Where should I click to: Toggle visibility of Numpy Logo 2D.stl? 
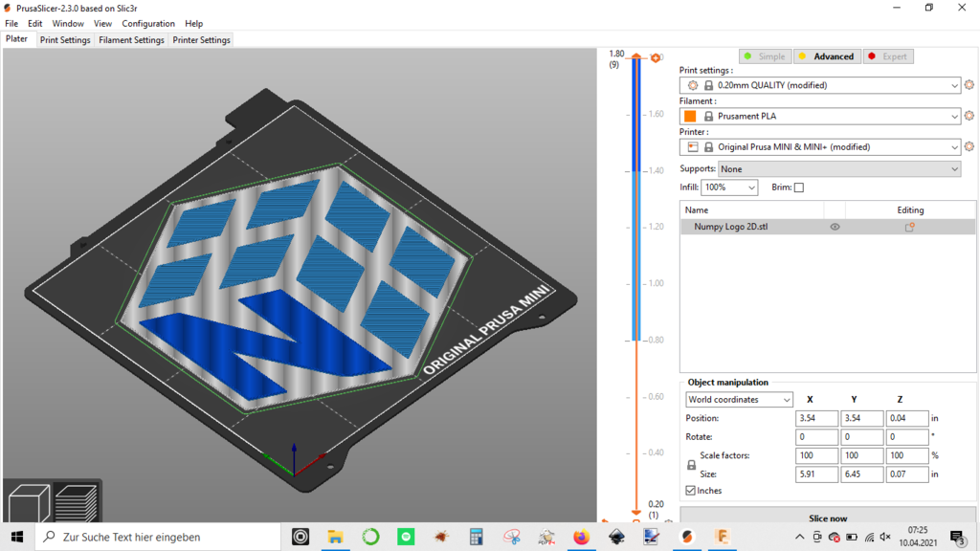835,227
